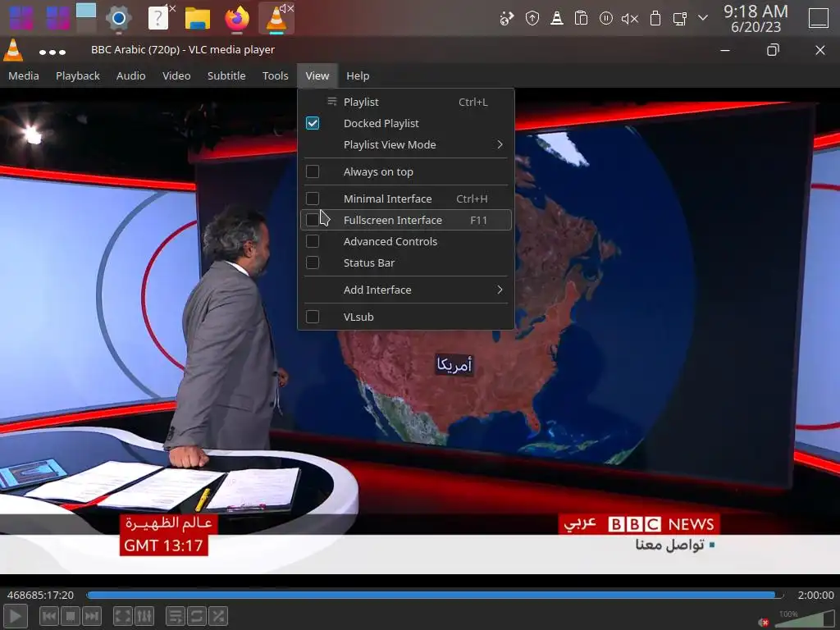Open the application launcher in the taskbar
This screenshot has height=630, width=840.
[21, 18]
